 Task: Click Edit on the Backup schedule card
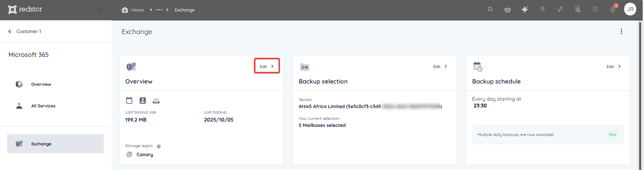click(x=614, y=66)
